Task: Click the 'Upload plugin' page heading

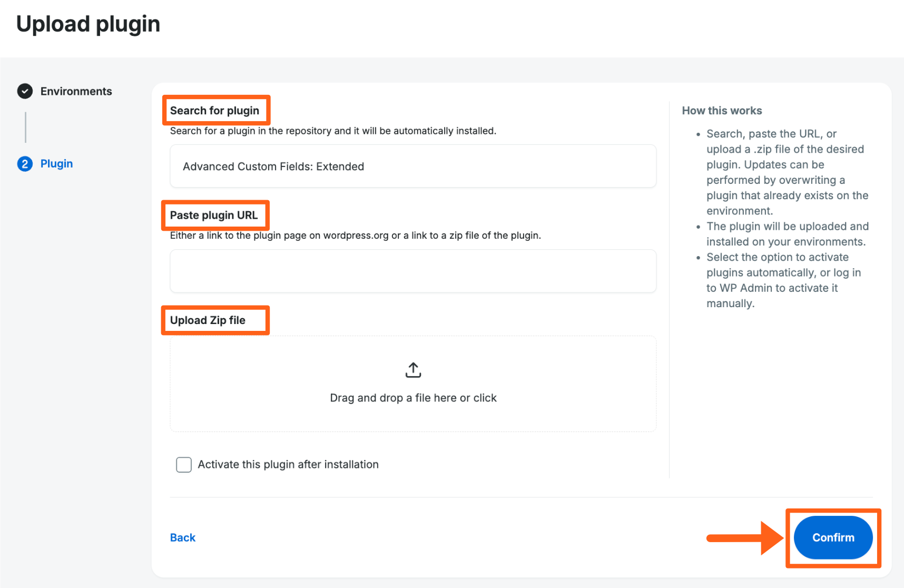Action: tap(89, 23)
